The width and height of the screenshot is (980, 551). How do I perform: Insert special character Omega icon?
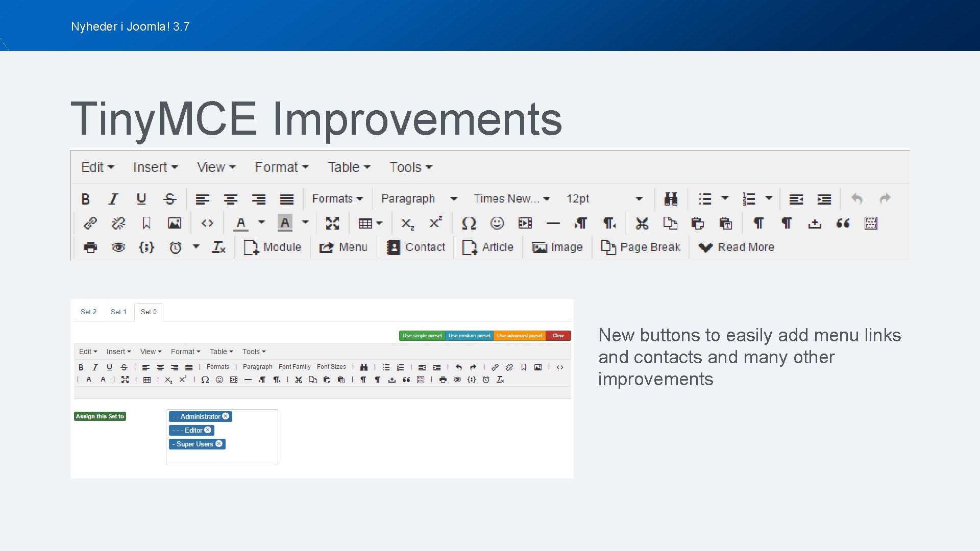tap(469, 223)
